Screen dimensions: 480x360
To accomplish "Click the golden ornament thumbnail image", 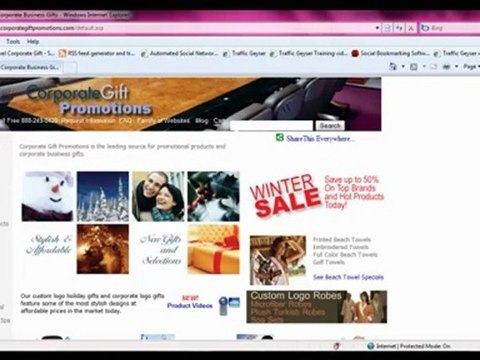I will click(103, 249).
